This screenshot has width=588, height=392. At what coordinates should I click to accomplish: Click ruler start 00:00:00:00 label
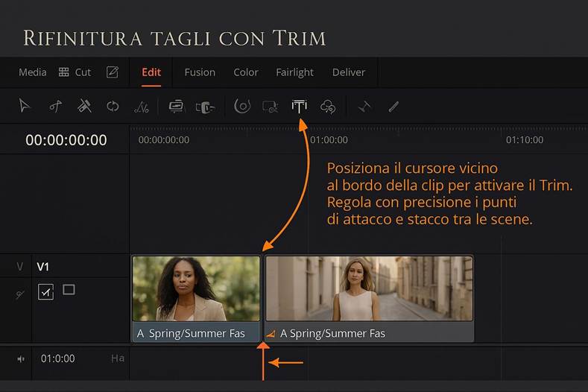164,140
